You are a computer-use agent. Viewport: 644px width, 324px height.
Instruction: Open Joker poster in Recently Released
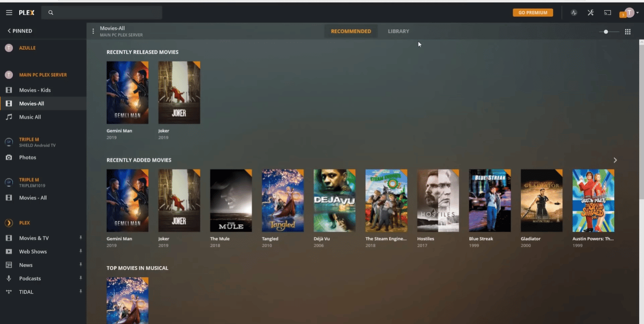click(179, 93)
